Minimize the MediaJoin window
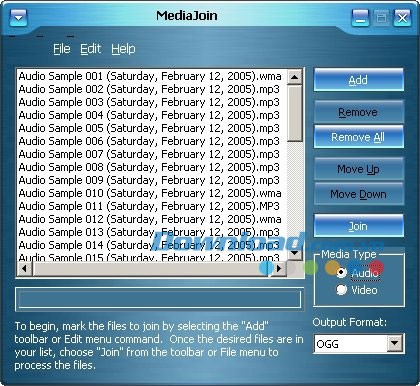The width and height of the screenshot is (420, 386). point(360,18)
